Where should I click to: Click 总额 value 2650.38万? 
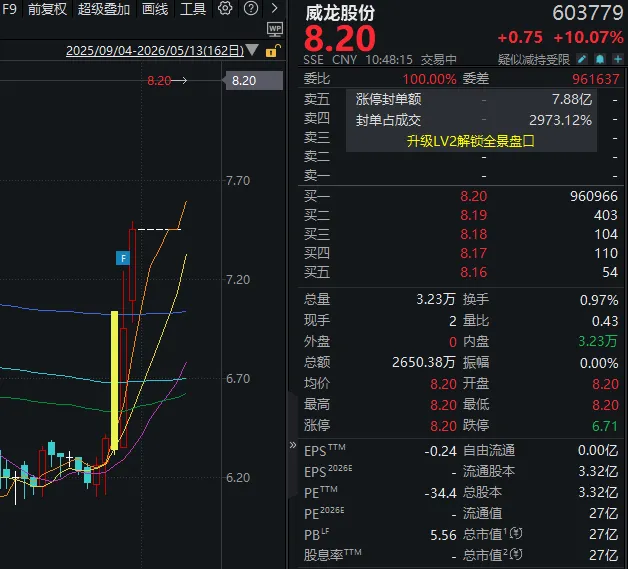tap(423, 362)
